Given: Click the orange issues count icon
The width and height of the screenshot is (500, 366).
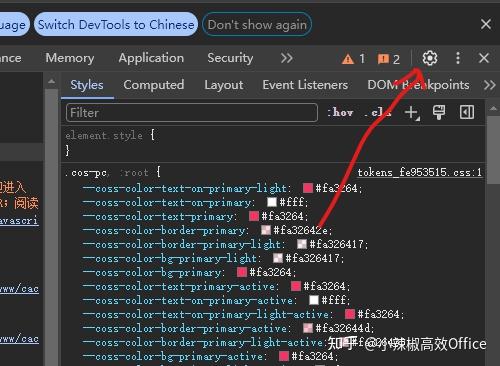Looking at the screenshot, I should (383, 59).
